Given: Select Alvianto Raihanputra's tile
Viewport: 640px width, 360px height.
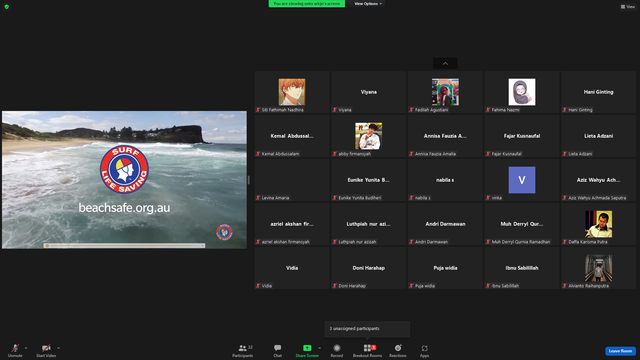Looking at the screenshot, I should pyautogui.click(x=598, y=269).
